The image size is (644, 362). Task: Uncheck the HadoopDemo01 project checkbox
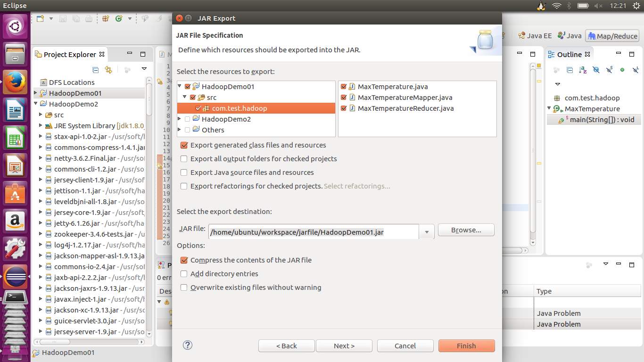[188, 87]
